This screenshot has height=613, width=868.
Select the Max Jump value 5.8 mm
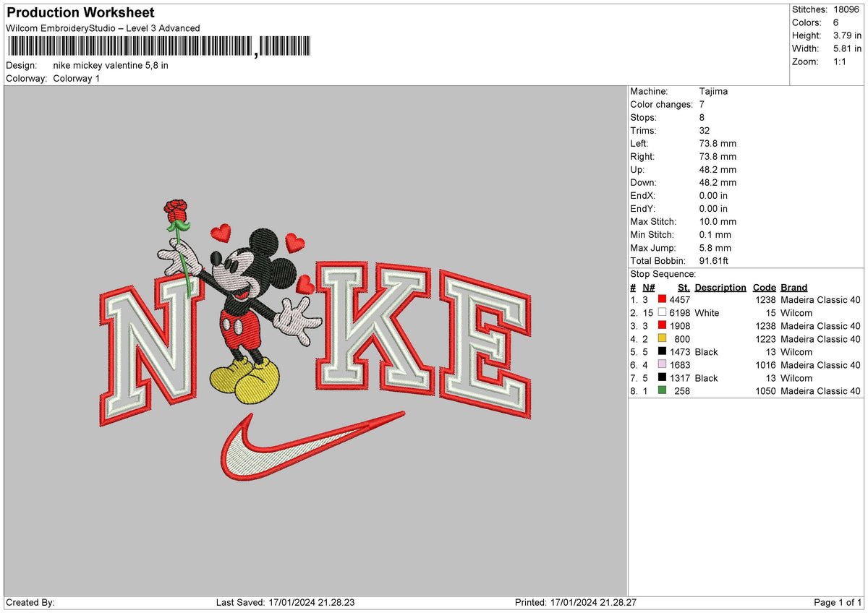(715, 248)
